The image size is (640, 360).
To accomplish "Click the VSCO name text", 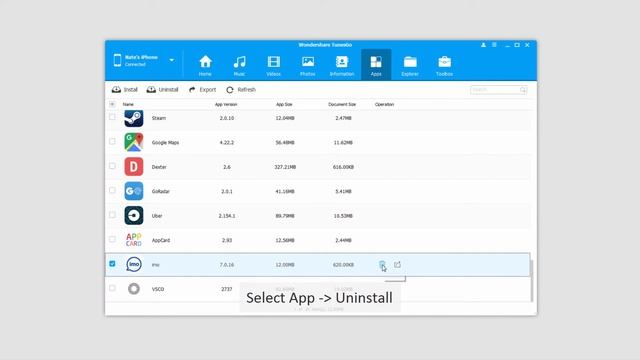I will (158, 289).
